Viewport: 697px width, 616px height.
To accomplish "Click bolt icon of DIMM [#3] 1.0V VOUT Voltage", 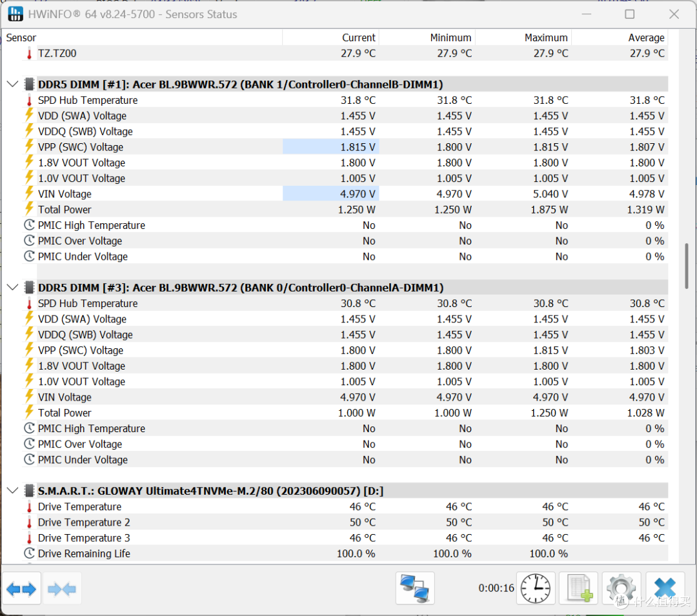I will tap(29, 381).
